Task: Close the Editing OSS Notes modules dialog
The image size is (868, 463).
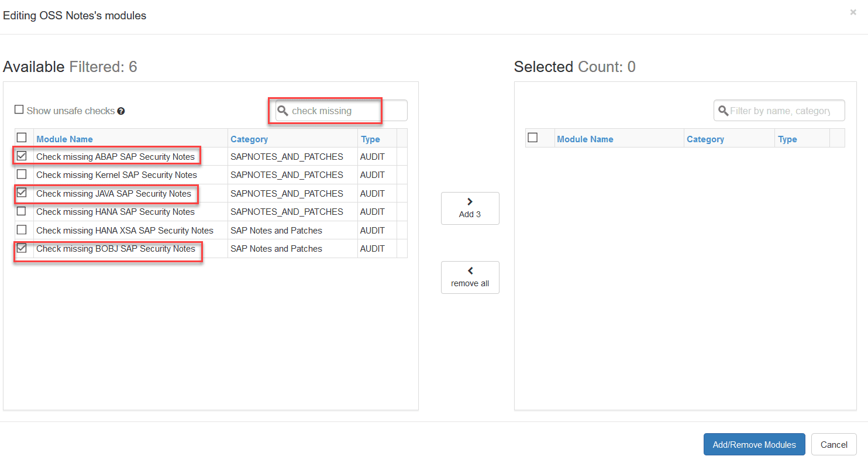Action: [853, 12]
